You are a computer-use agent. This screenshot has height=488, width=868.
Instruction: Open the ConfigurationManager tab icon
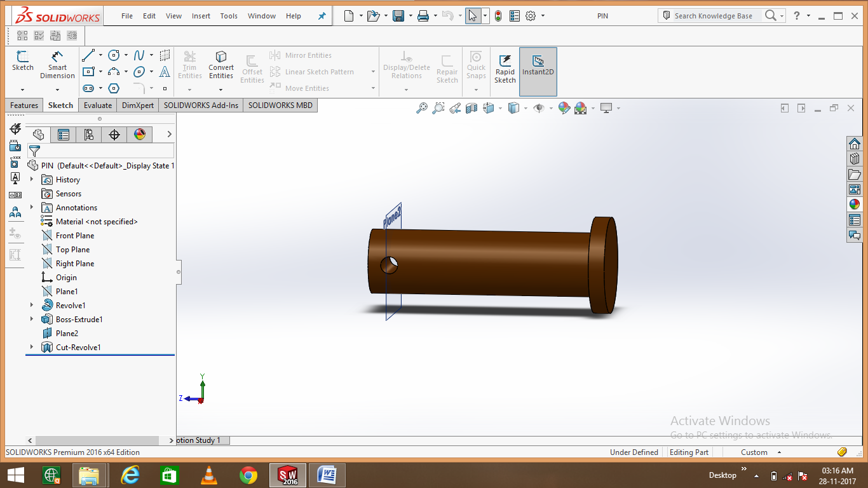89,134
